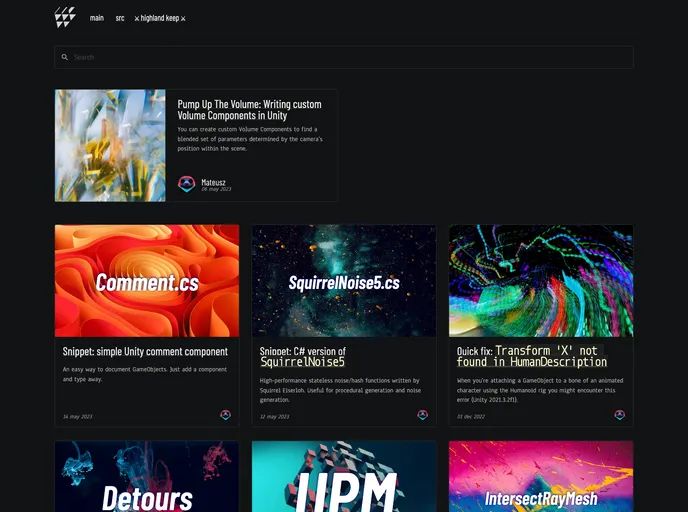Open Pump Up The Volume article title
This screenshot has width=688, height=512.
[x=249, y=109]
